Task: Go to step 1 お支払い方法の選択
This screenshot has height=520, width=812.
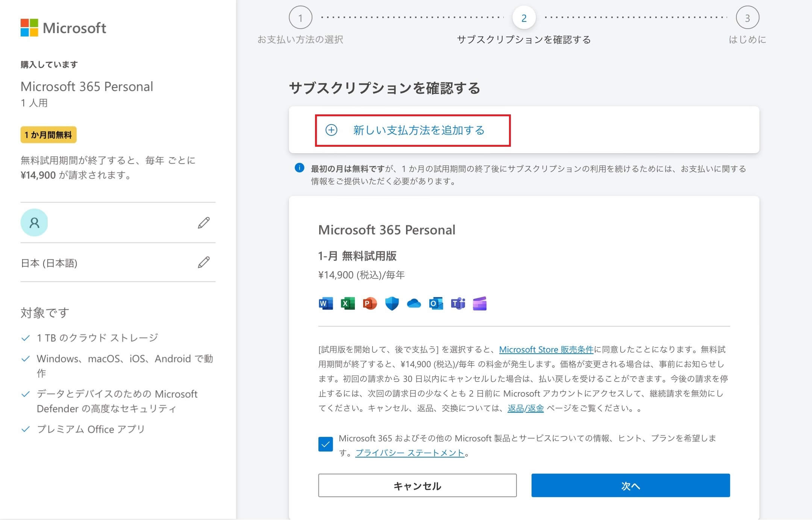Action: (x=300, y=18)
